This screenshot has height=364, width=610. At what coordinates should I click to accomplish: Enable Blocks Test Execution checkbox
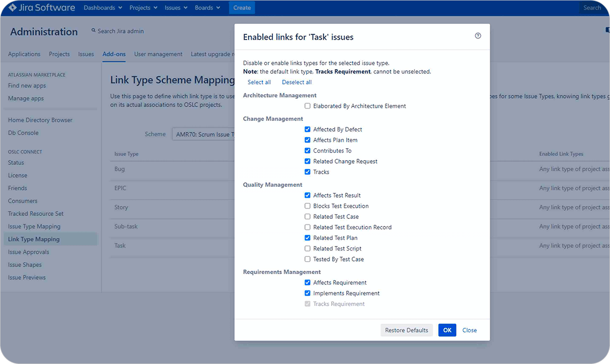point(308,206)
